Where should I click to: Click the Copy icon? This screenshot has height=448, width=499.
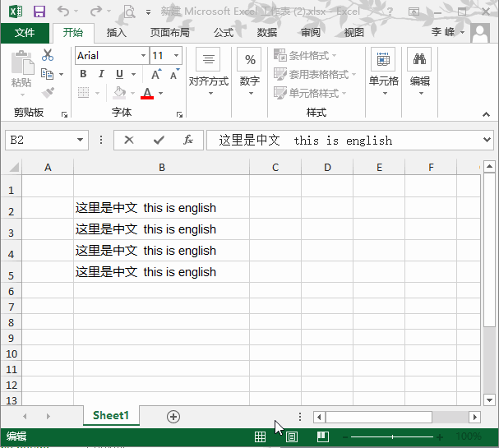[48, 74]
